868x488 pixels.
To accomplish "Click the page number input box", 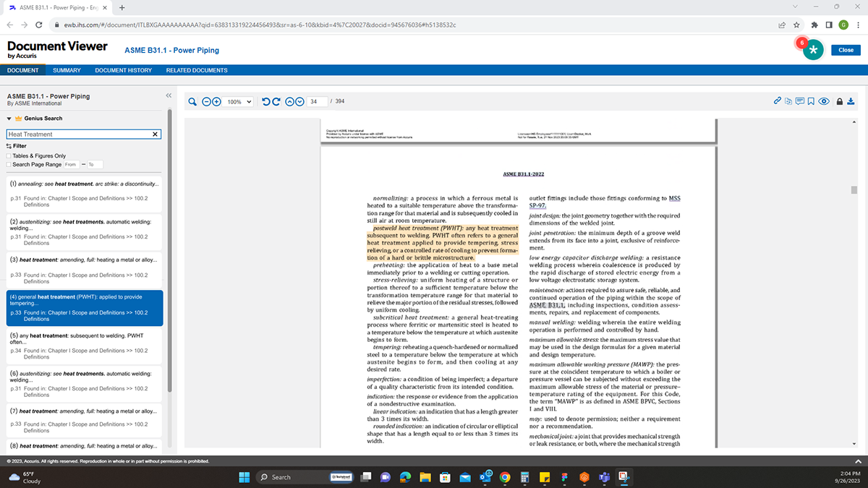I will [x=317, y=102].
